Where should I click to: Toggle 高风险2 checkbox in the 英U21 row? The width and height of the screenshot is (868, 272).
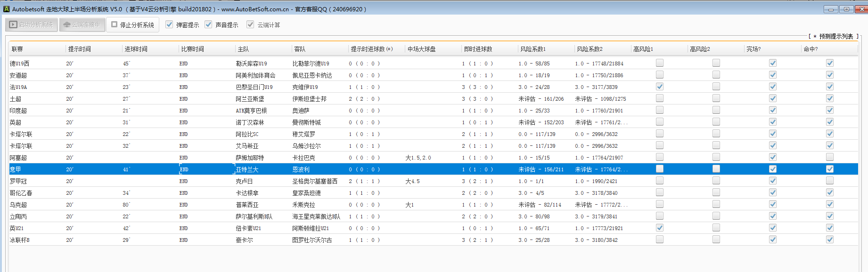(x=716, y=228)
